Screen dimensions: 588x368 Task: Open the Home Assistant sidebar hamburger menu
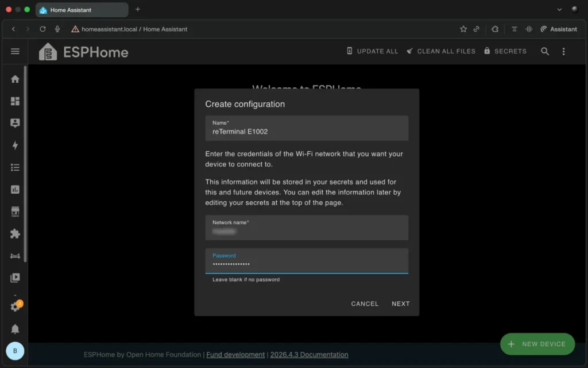15,51
